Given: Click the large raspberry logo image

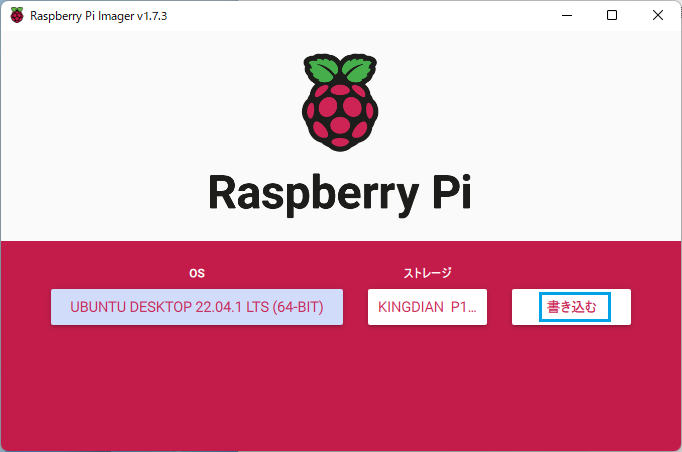Looking at the screenshot, I should [340, 102].
